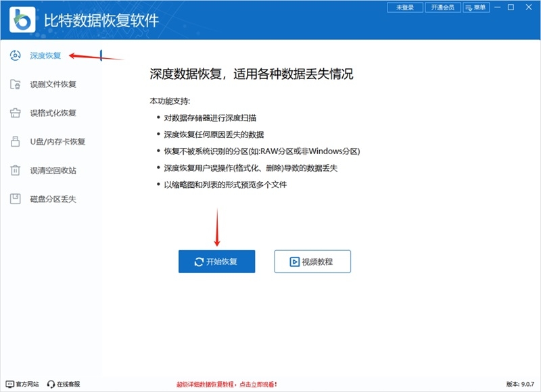Choose the 误格式化恢复 recovery icon

coord(14,114)
